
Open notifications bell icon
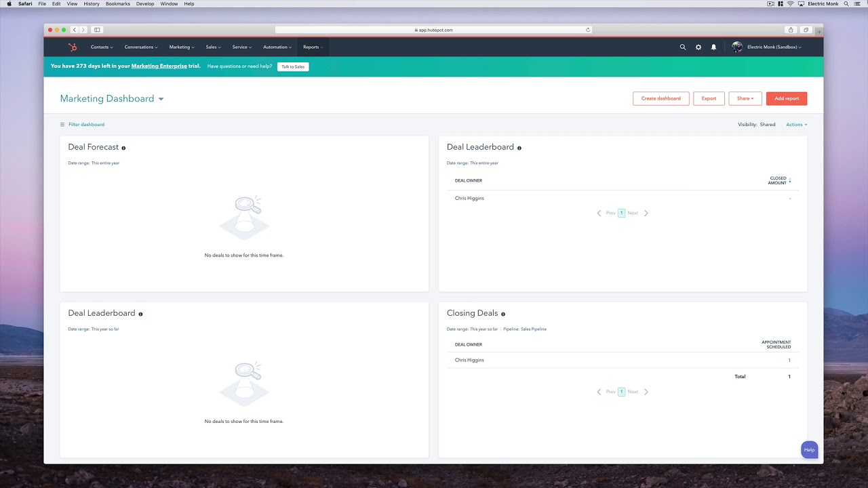coord(713,47)
